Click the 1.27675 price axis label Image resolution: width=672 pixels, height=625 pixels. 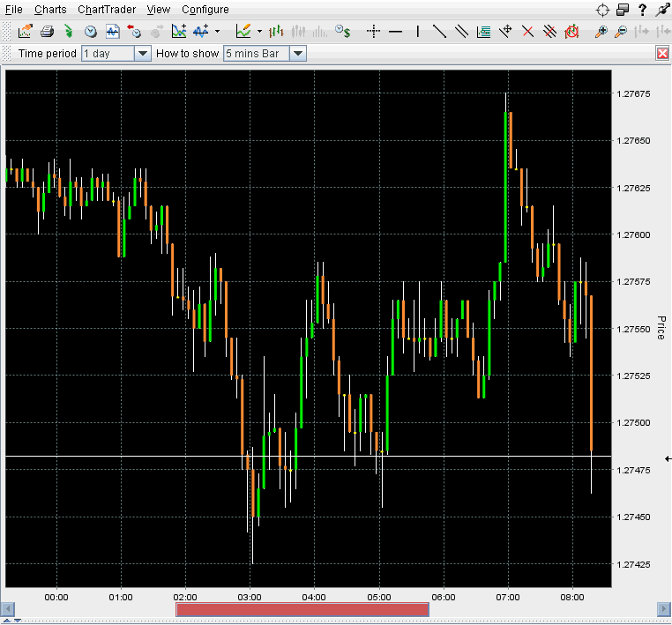[x=633, y=93]
